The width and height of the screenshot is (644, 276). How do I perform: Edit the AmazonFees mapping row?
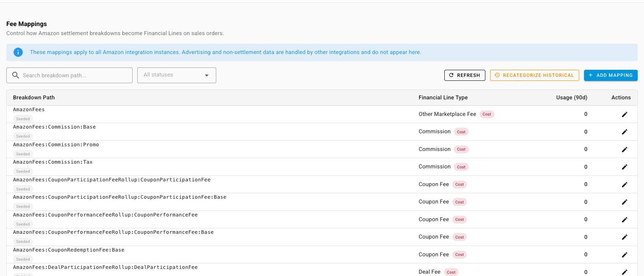point(624,114)
